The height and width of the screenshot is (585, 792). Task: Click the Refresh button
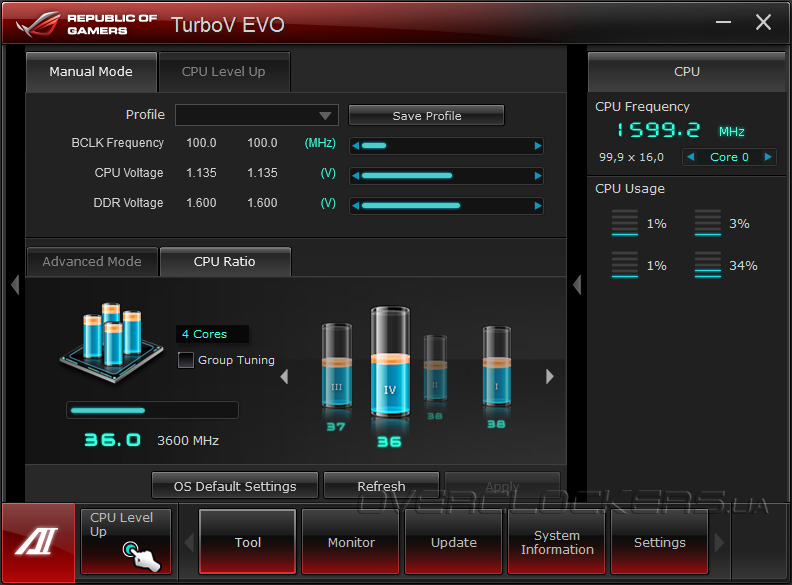click(x=381, y=486)
